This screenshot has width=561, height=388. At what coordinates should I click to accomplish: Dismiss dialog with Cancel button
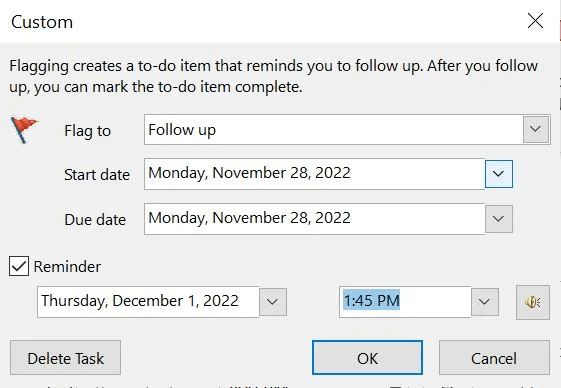click(x=494, y=358)
